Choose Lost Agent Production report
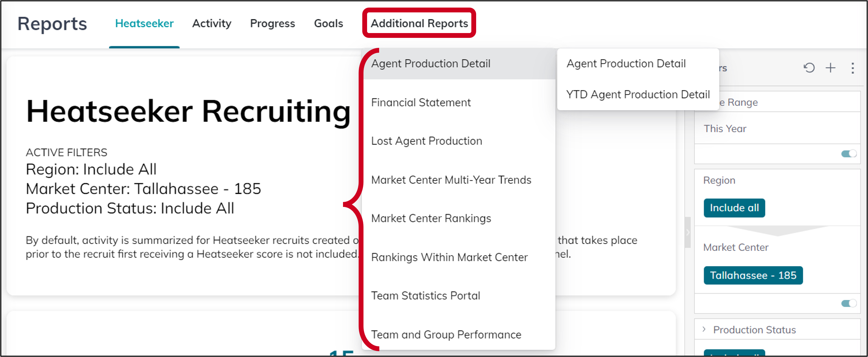Image resolution: width=868 pixels, height=357 pixels. click(426, 140)
